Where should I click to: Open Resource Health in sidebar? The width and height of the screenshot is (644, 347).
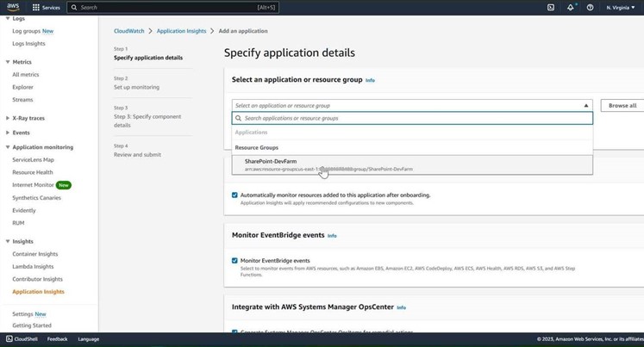(x=33, y=172)
